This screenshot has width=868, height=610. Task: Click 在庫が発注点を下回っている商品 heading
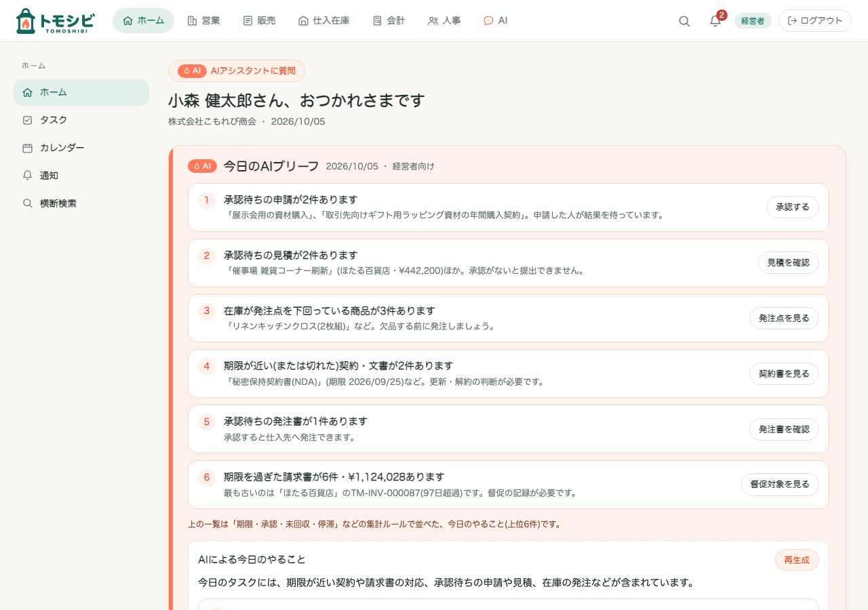tap(329, 310)
